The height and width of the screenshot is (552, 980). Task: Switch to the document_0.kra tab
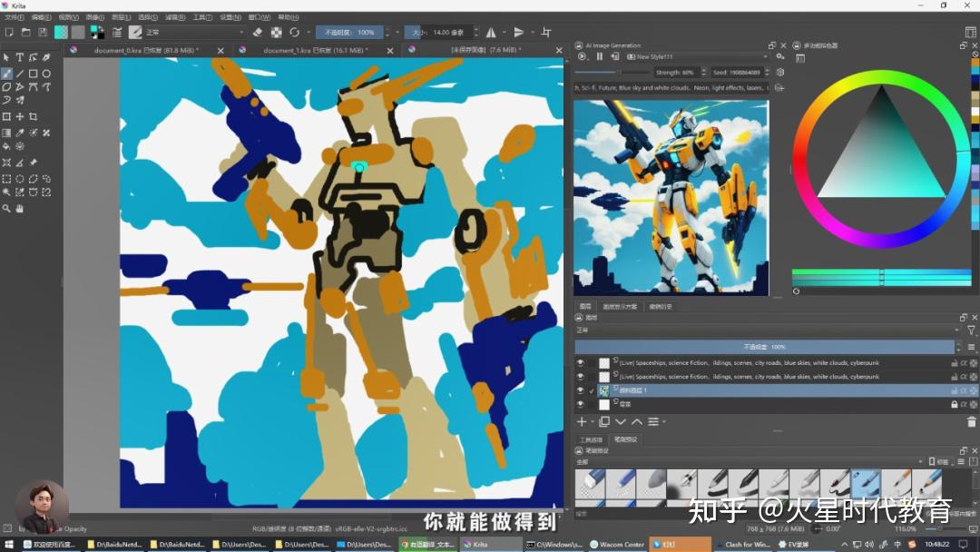click(x=145, y=51)
